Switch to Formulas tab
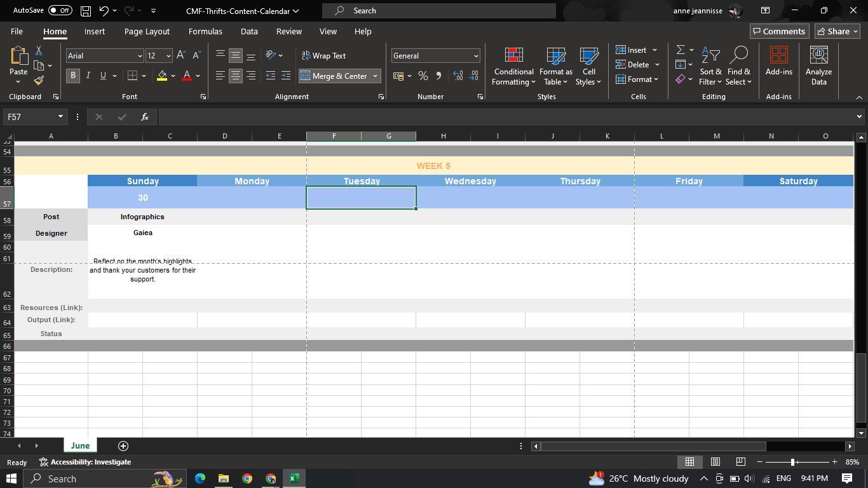Screen dimensions: 868x488 tap(205, 31)
